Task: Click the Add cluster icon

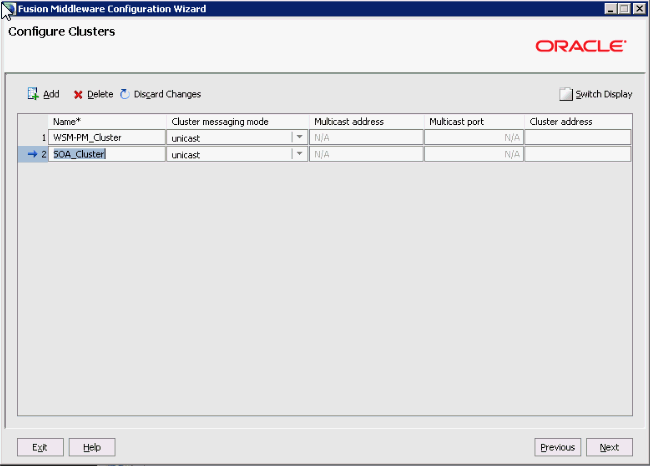Action: coord(33,94)
